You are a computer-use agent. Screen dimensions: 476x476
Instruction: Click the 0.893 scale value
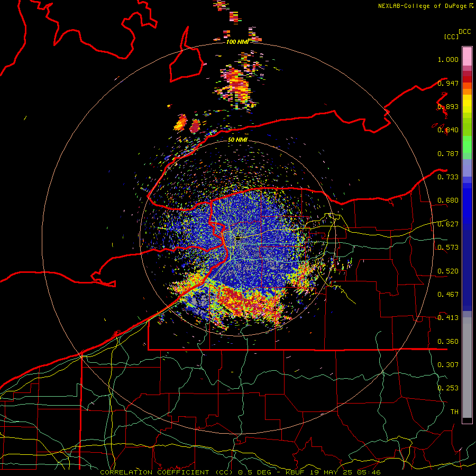coord(448,106)
